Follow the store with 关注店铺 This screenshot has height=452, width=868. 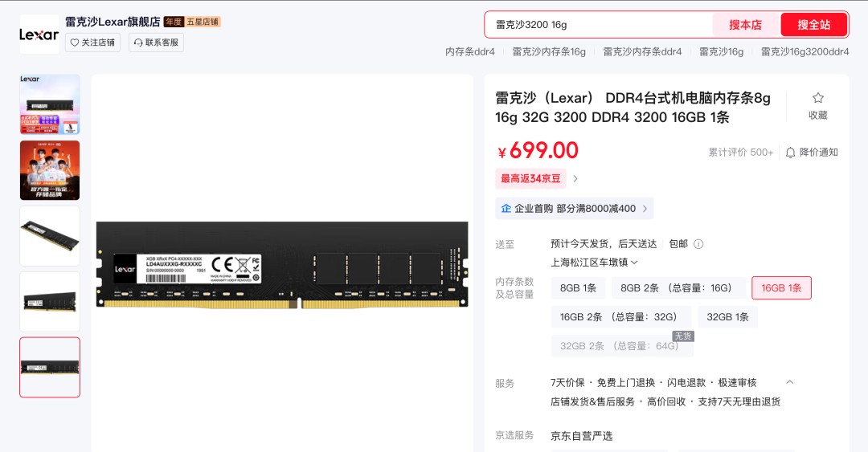[x=92, y=43]
